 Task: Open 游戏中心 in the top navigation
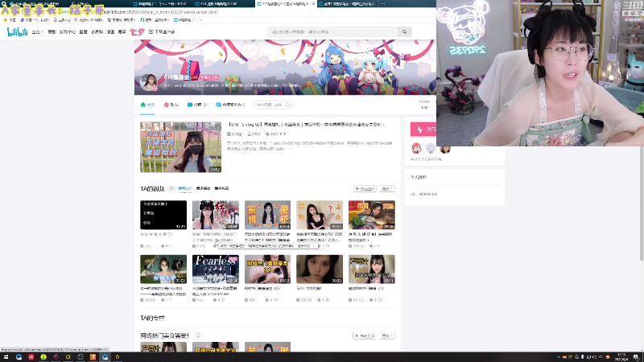tap(68, 31)
